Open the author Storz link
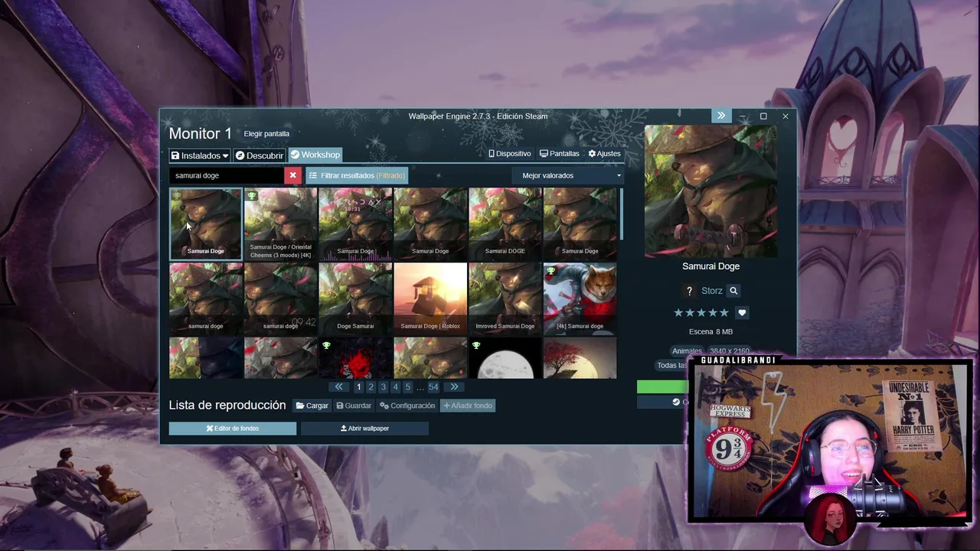 coord(712,291)
